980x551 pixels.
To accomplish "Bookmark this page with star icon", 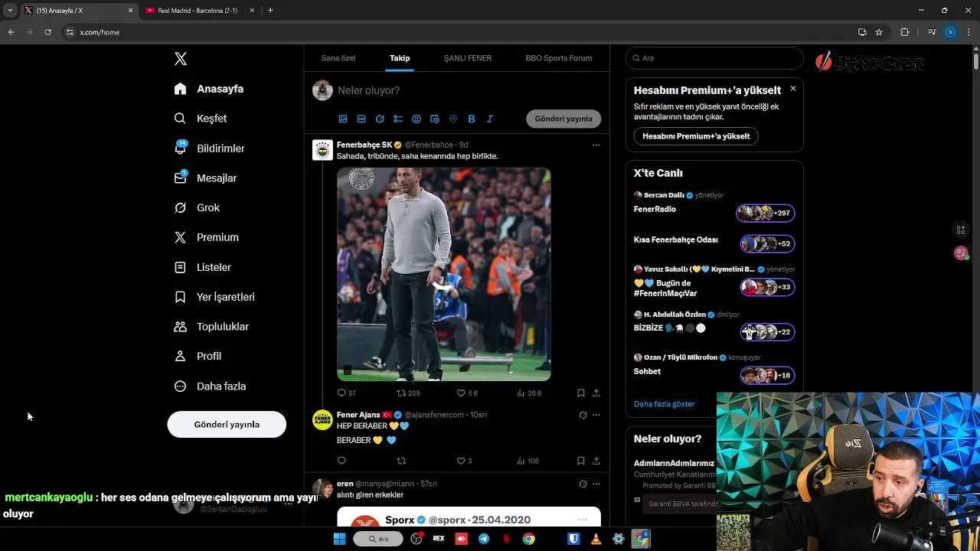I will (879, 32).
